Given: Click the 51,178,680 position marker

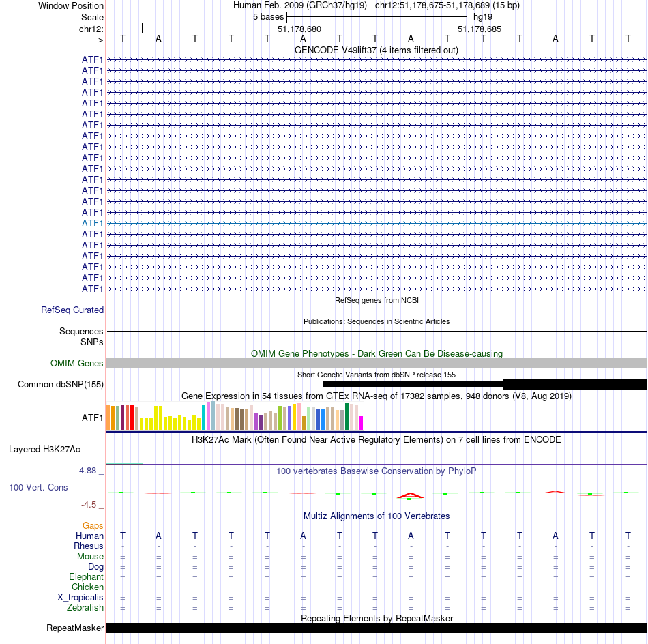Looking at the screenshot, I should pos(299,29).
